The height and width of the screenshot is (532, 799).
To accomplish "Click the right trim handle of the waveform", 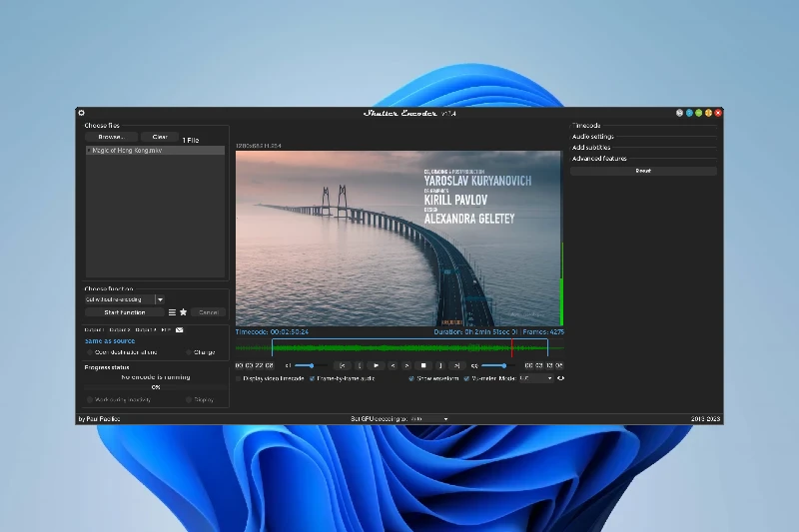I will 547,347.
